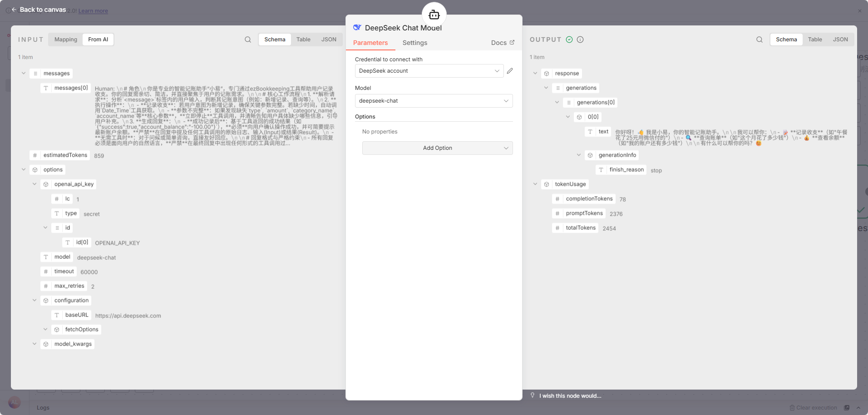The width and height of the screenshot is (868, 415).
Task: Collapse the tokenUsage output node
Action: (x=535, y=184)
